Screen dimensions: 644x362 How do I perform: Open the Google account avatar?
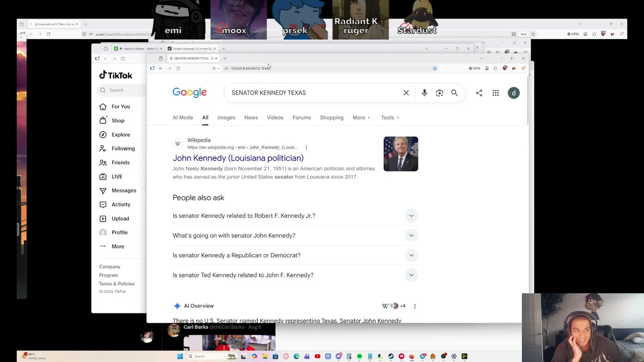(514, 93)
